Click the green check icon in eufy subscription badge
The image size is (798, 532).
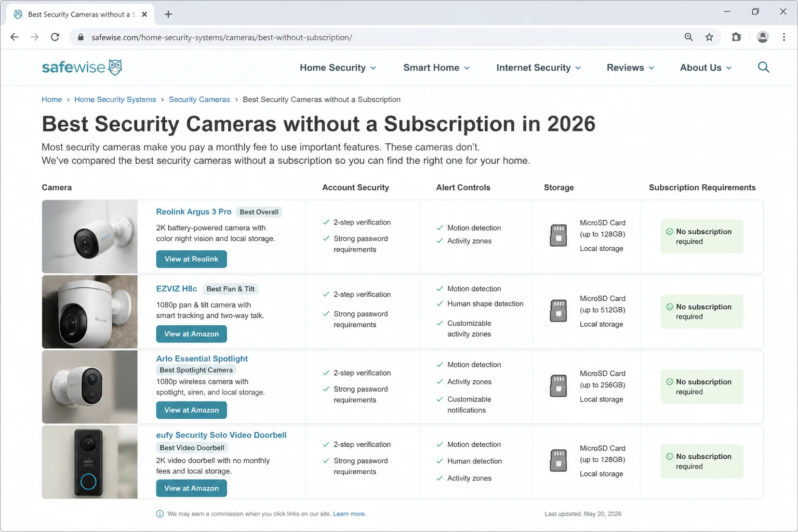click(x=670, y=457)
